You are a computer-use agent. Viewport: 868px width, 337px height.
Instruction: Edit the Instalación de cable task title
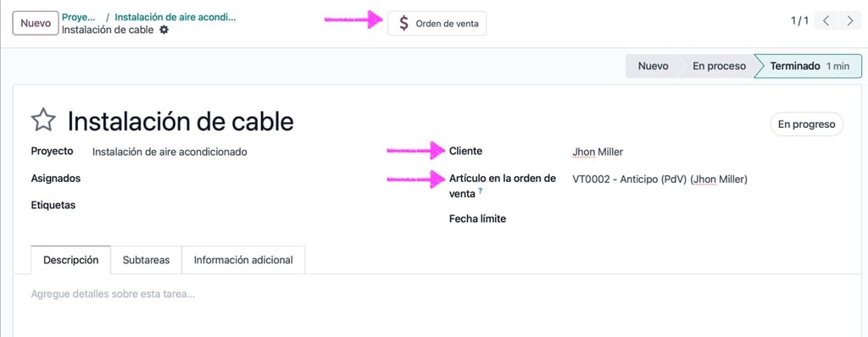click(181, 121)
